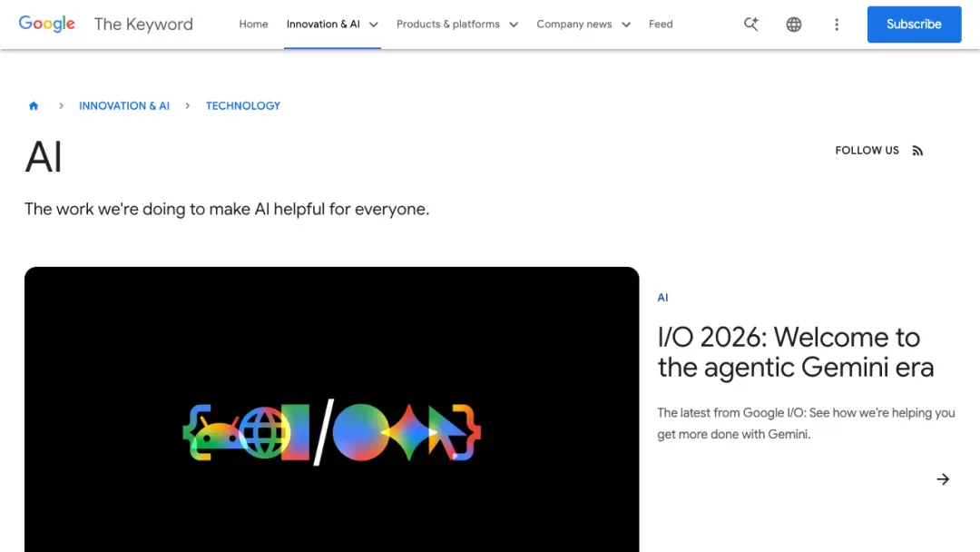
Task: Open the AI search icon
Action: click(x=751, y=25)
